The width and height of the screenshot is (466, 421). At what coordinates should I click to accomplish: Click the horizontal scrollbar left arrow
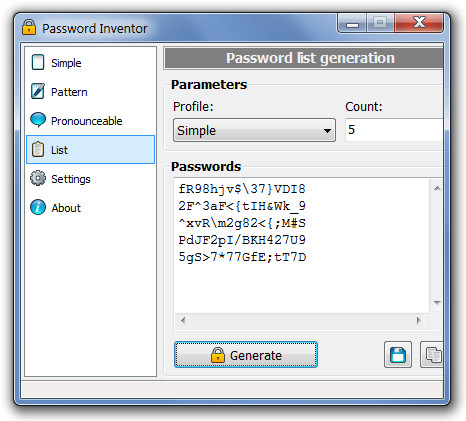(183, 320)
